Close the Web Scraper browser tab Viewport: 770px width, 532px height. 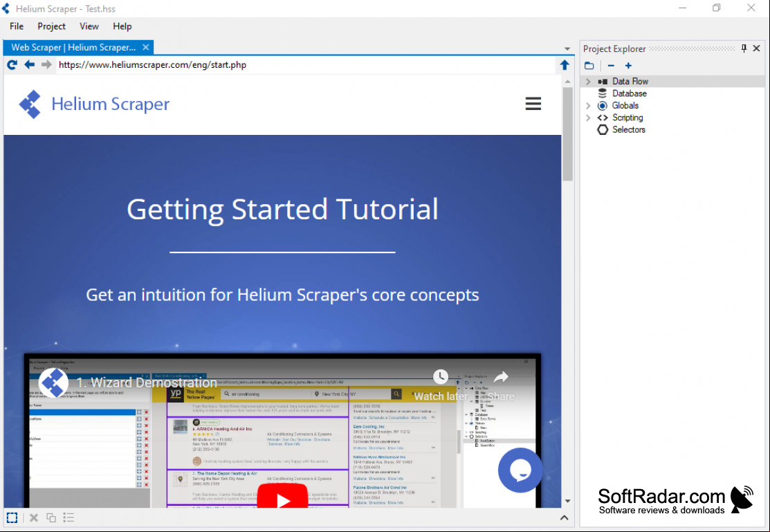click(x=145, y=47)
